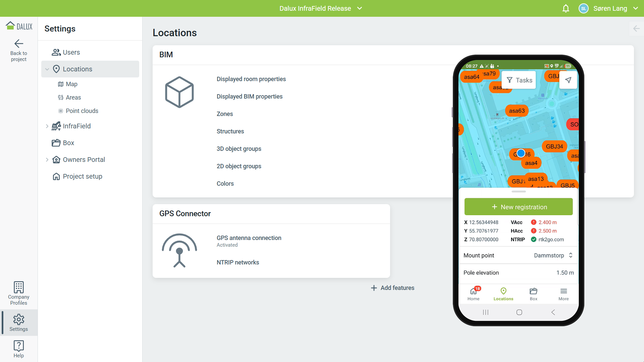Image resolution: width=644 pixels, height=362 pixels.
Task: Click the collapse arrow at top right
Action: point(636,28)
